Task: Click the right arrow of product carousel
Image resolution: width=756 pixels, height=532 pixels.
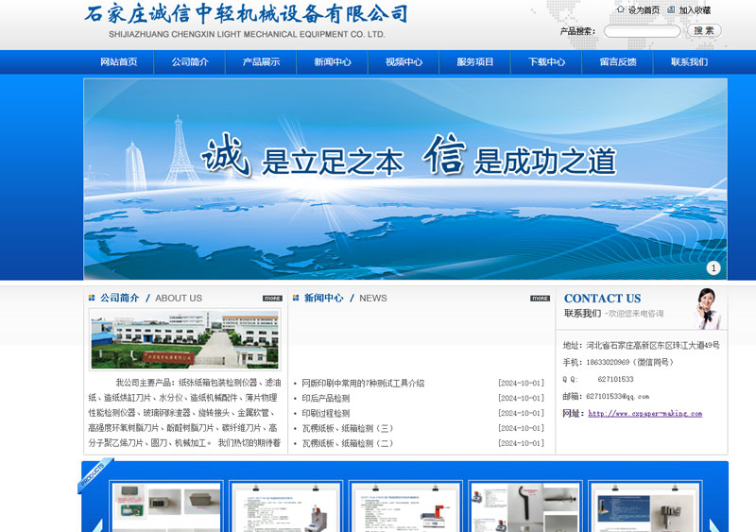Action: pos(714,524)
